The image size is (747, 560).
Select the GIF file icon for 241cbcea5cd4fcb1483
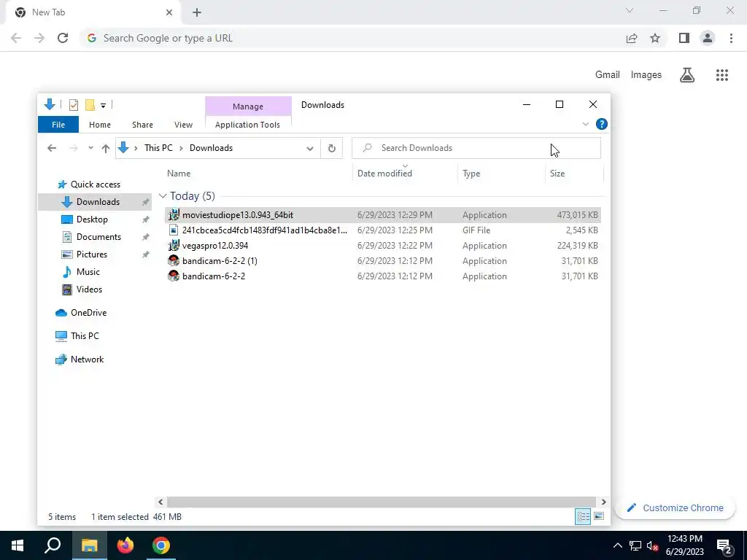174,230
